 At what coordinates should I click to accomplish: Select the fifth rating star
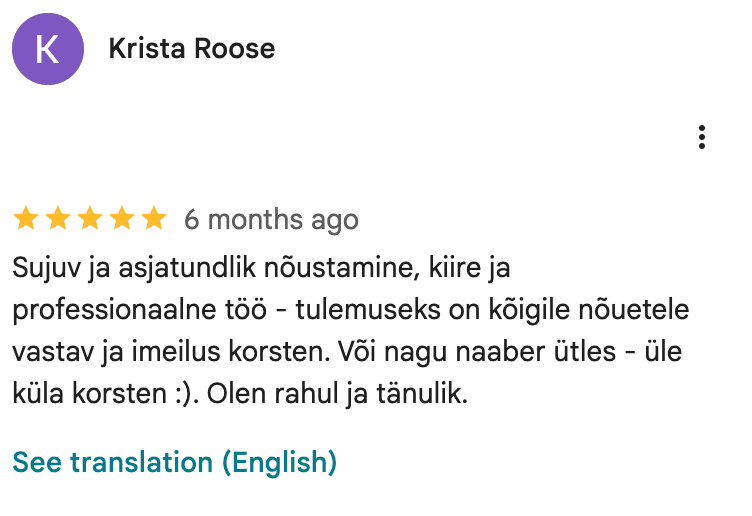point(152,219)
